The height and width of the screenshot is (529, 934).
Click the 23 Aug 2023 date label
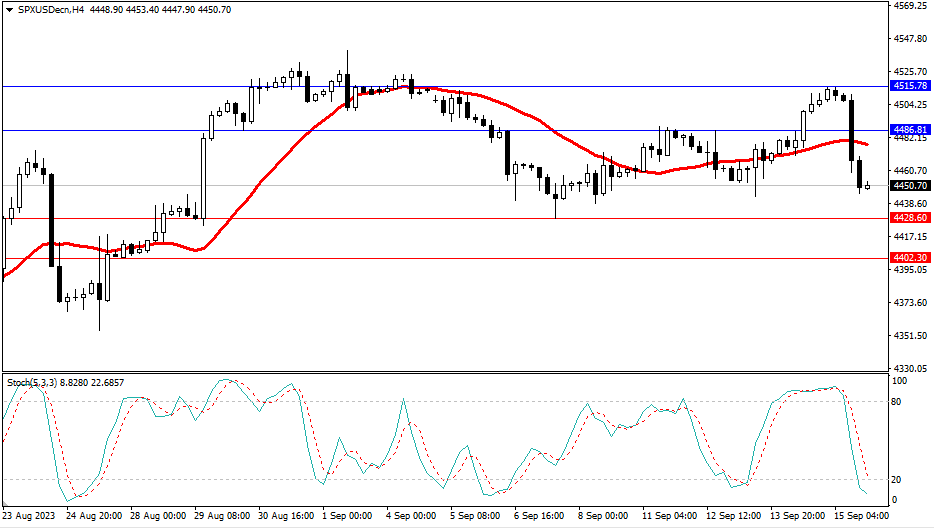click(30, 516)
